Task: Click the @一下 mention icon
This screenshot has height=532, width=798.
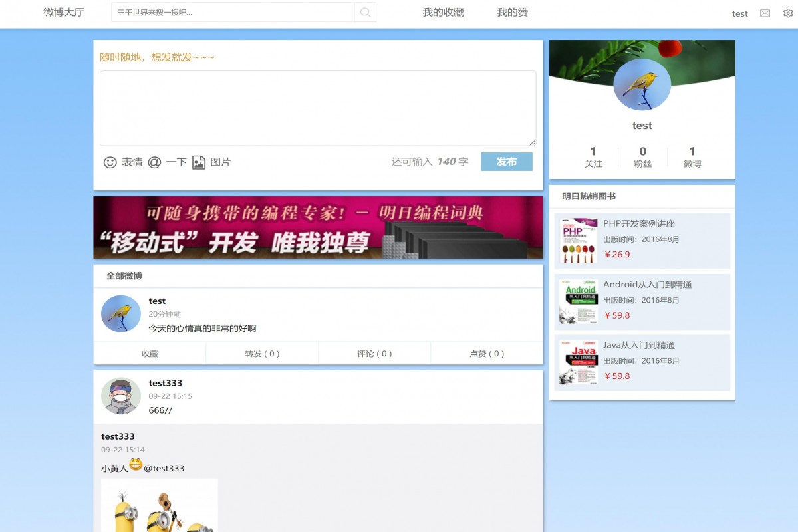Action: pos(156,162)
